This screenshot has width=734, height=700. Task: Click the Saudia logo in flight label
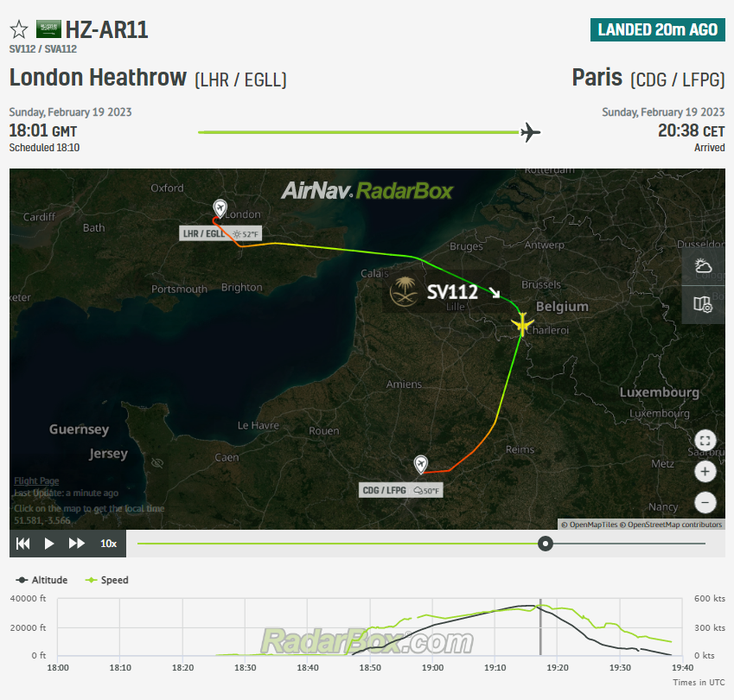pyautogui.click(x=404, y=291)
